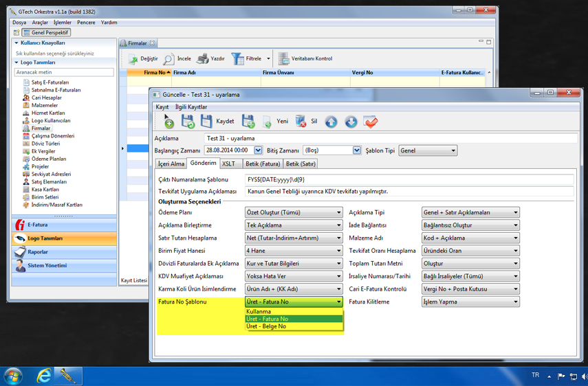
Task: Click the Yeni new record icon
Action: click(x=267, y=122)
